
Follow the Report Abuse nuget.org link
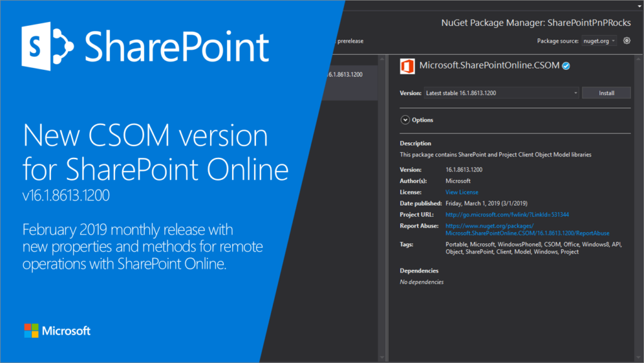pyautogui.click(x=527, y=230)
